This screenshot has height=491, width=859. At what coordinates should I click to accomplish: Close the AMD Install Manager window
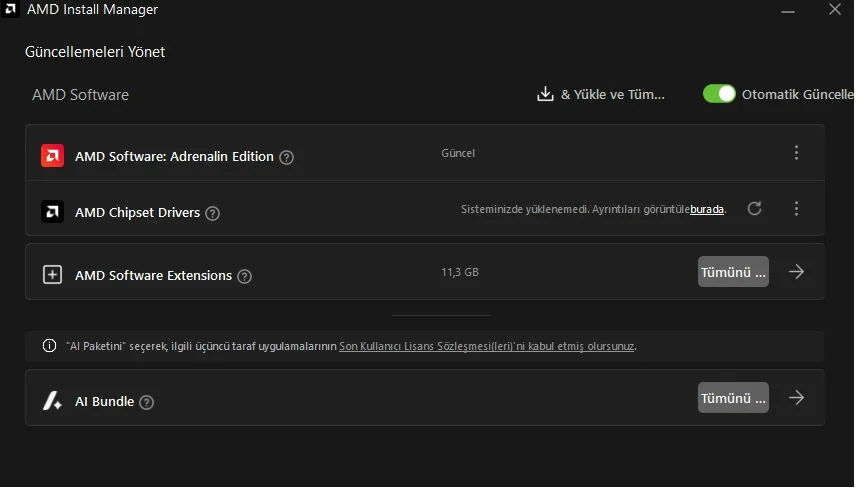(834, 9)
